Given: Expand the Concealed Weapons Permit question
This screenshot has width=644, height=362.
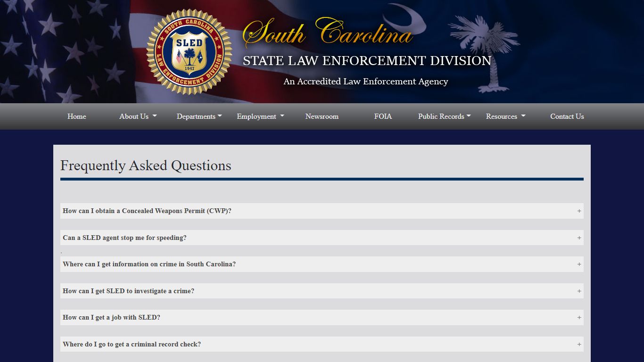Looking at the screenshot, I should 322,211.
